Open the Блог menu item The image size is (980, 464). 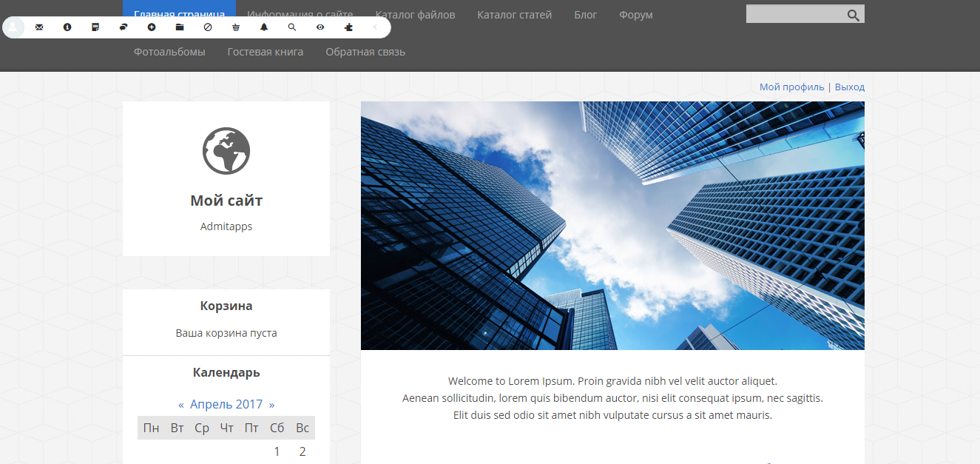coord(586,14)
